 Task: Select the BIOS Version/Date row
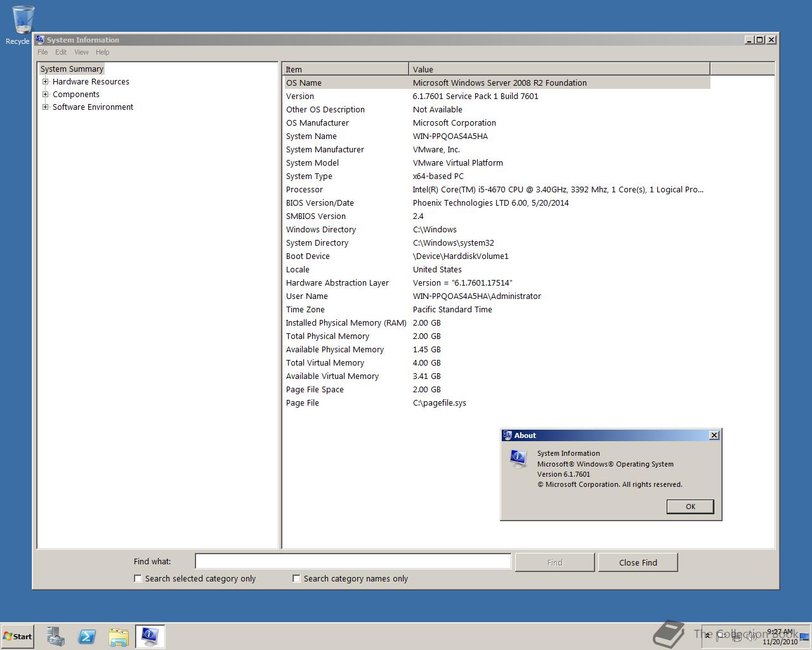click(x=497, y=202)
